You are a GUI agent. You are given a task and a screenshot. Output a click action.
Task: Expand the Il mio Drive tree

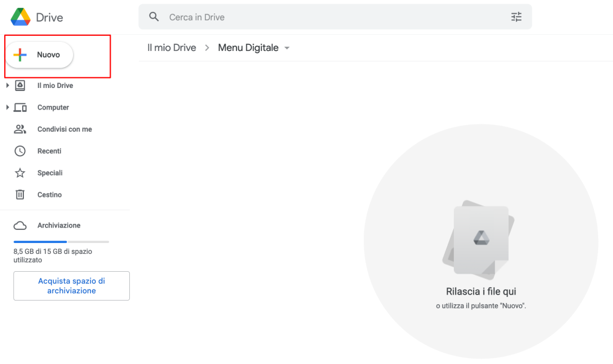(7, 86)
